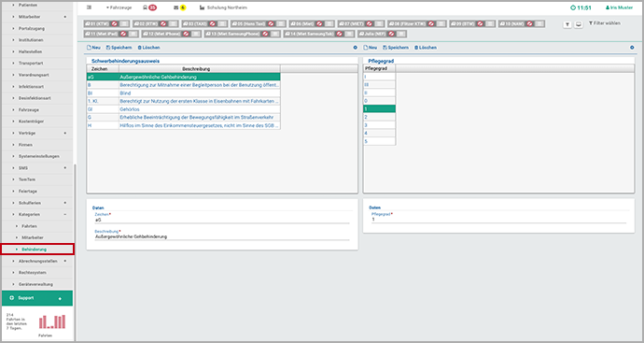Select Pflegegrad row 5
Image resolution: width=644 pixels, height=343 pixels.
[380, 141]
